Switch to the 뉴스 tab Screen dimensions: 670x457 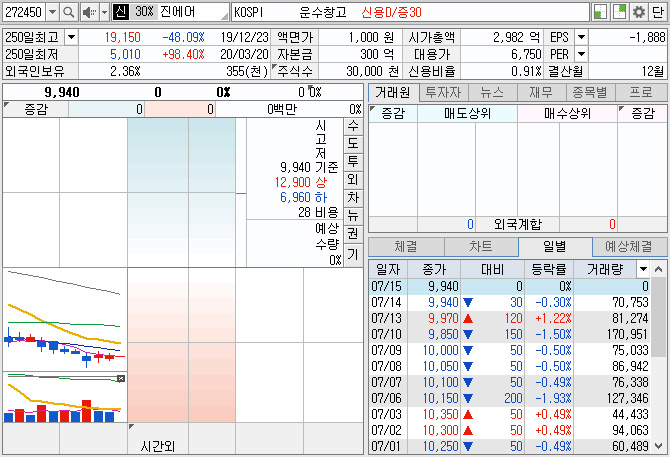(493, 92)
